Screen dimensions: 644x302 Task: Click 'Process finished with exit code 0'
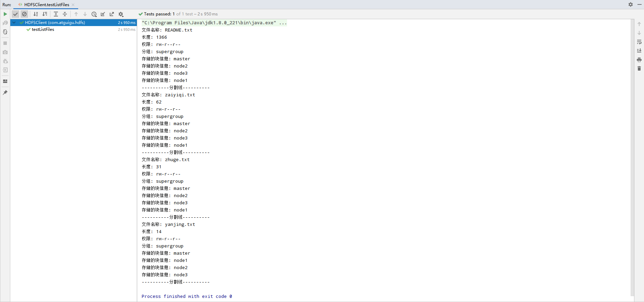pos(187,297)
